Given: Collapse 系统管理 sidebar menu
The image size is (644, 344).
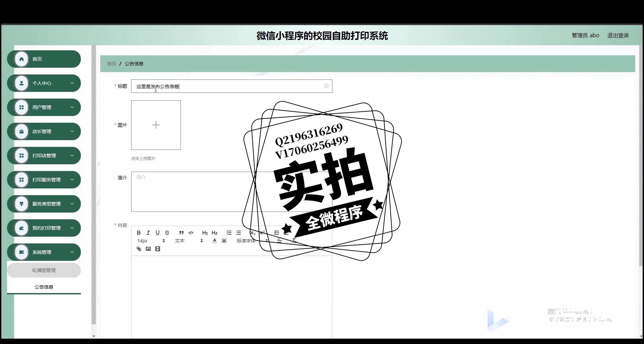Looking at the screenshot, I should pyautogui.click(x=44, y=252).
